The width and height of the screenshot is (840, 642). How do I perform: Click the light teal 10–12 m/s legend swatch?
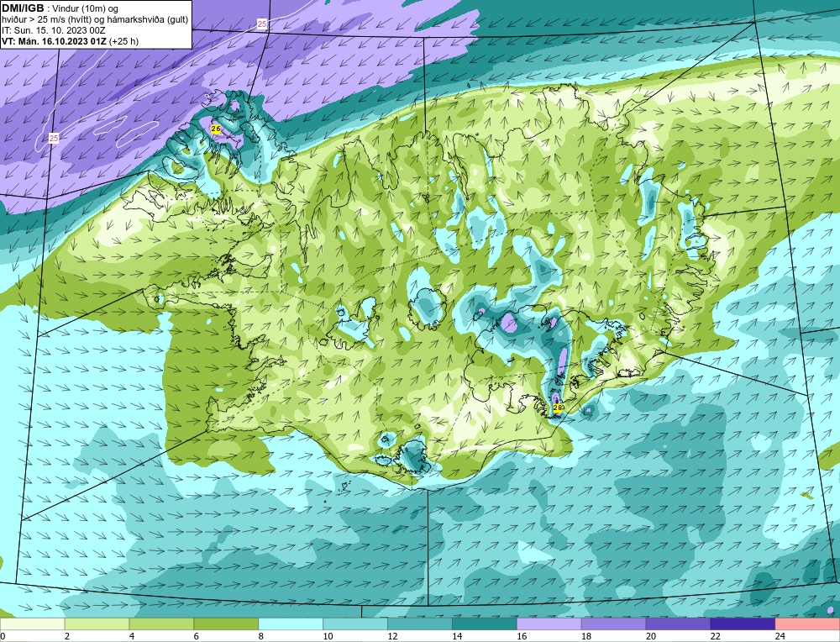pos(355,624)
